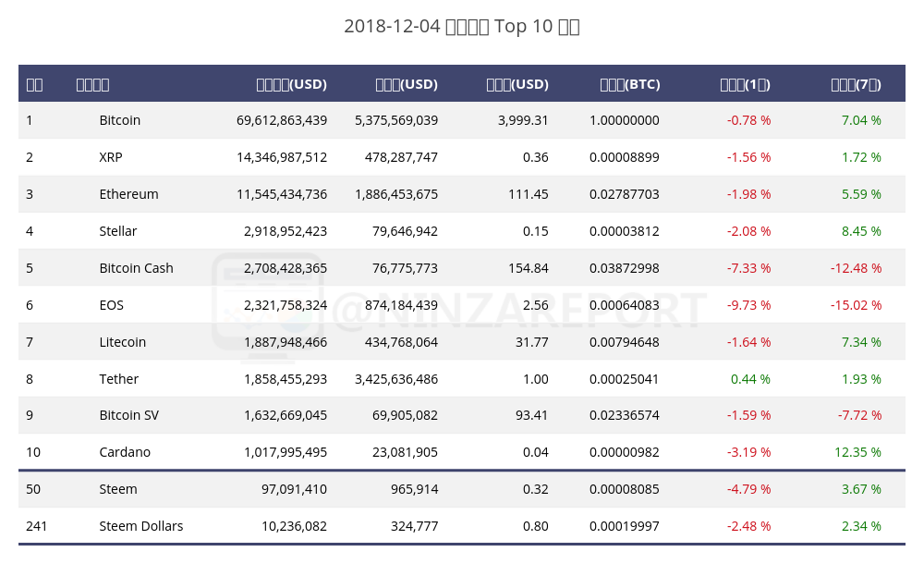The image size is (924, 564).
Task: Click Litecoin volume 434,768,064
Action: tap(401, 342)
